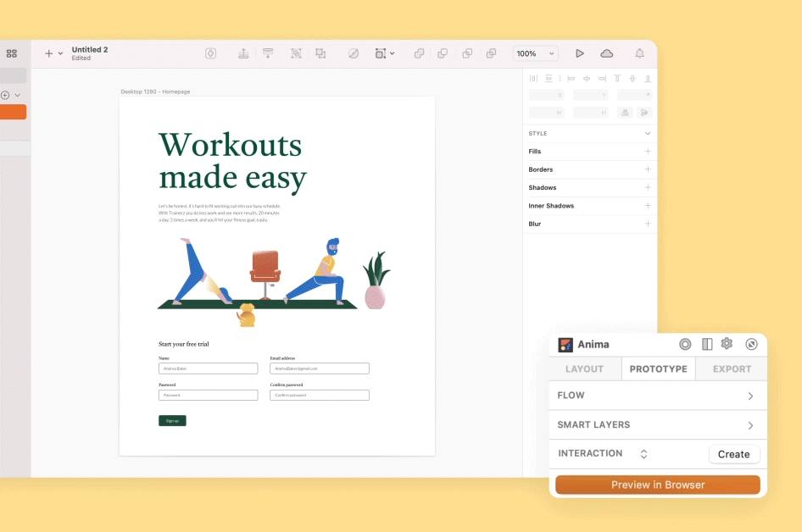Click Preview in Browser button
This screenshot has height=532, width=802.
click(x=658, y=485)
